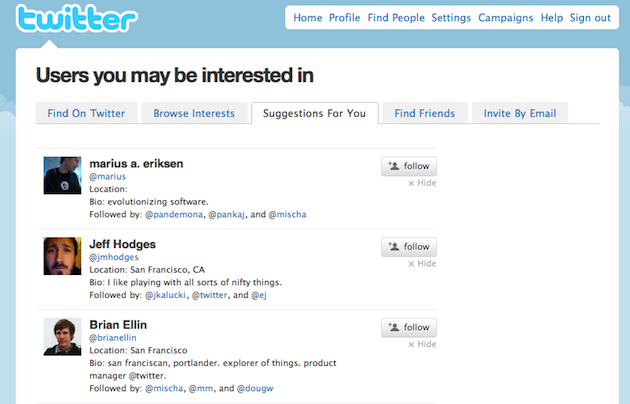Screen dimensions: 630x404
Task: Follow marius a. eriksen
Action: (409, 166)
